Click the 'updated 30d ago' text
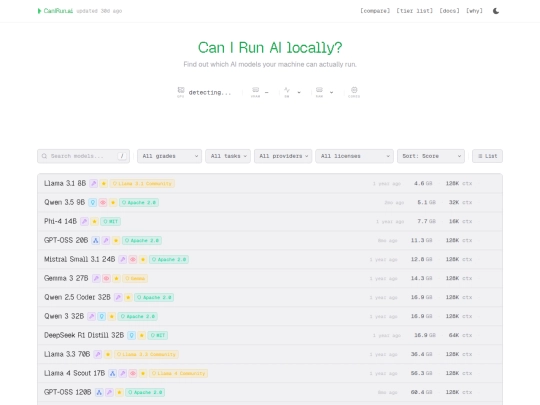Image resolution: width=540 pixels, height=405 pixels. (99, 11)
